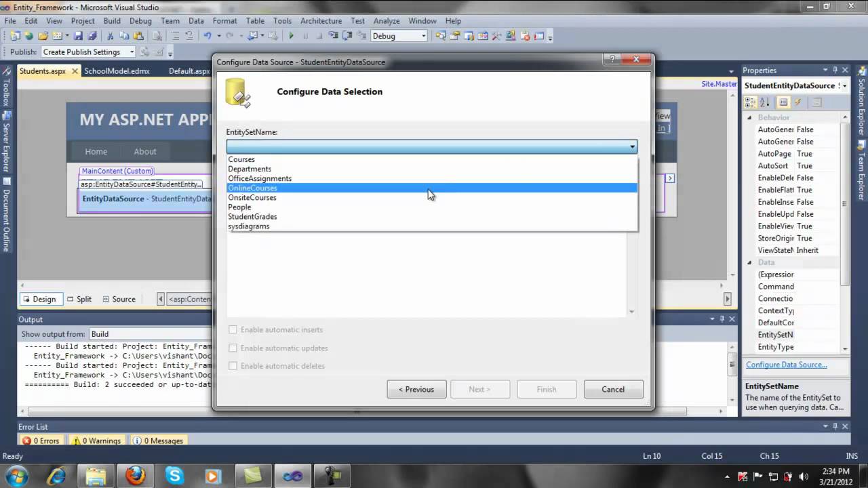Screen dimensions: 868x488
Task: Open the Team Explorer side tab
Action: 861,169
